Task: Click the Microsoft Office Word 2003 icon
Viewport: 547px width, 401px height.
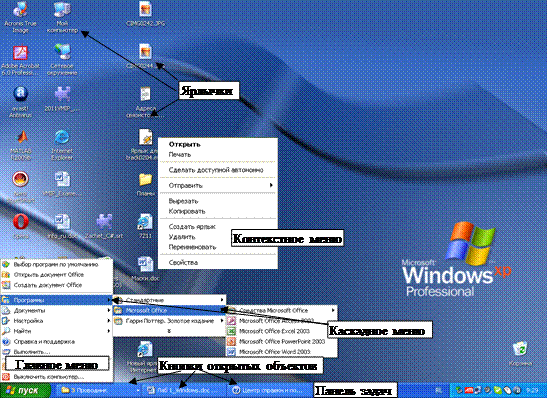Action: [x=231, y=351]
